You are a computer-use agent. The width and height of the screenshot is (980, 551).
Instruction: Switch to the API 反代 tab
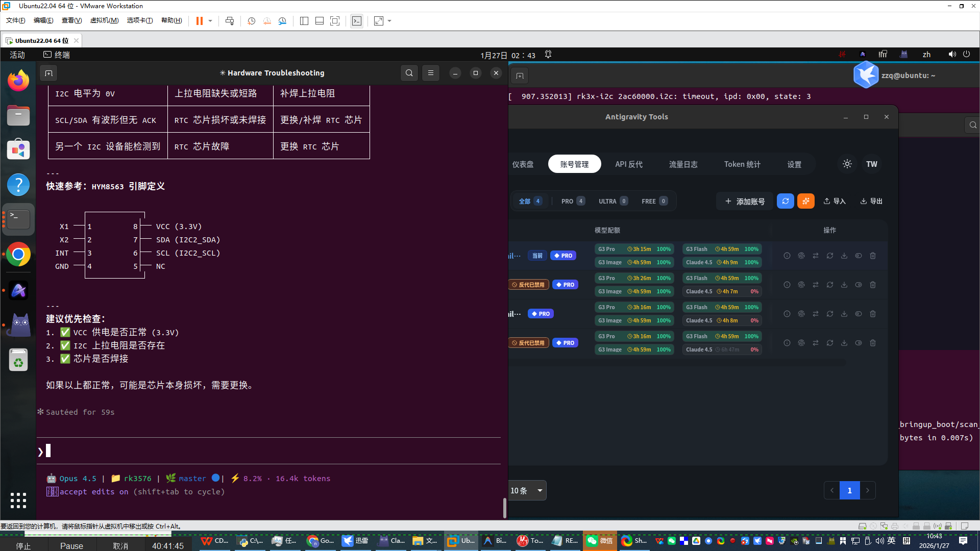(x=628, y=164)
